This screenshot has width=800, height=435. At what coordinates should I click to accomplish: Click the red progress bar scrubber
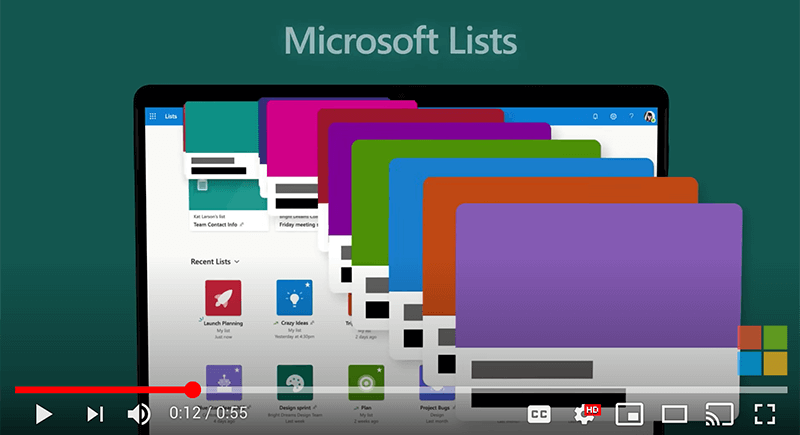pos(192,390)
